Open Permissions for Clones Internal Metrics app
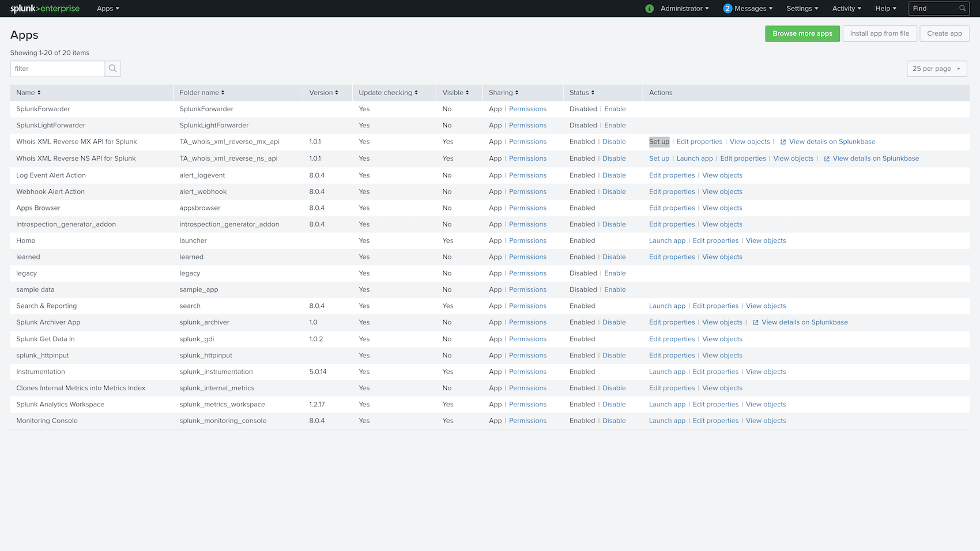This screenshot has height=551, width=980. 527,388
